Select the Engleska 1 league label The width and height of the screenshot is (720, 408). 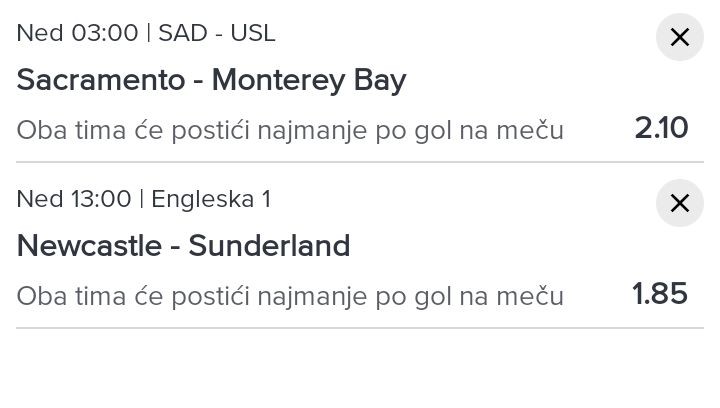click(211, 199)
